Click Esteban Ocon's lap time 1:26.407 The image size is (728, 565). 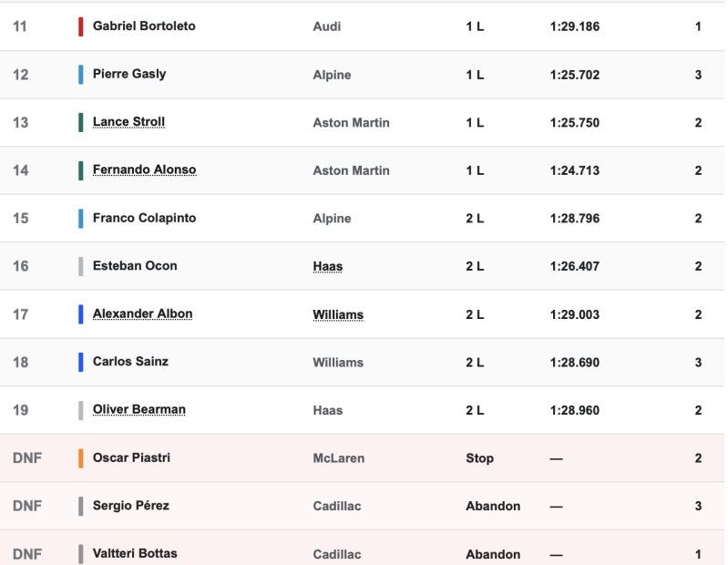tap(575, 266)
